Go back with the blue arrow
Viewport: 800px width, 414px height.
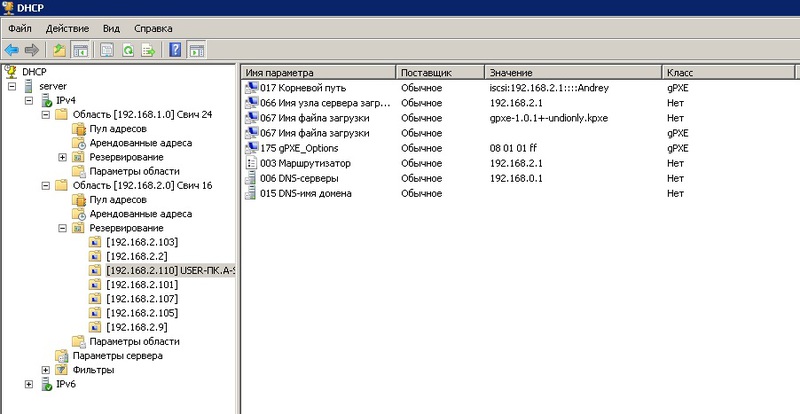12,50
